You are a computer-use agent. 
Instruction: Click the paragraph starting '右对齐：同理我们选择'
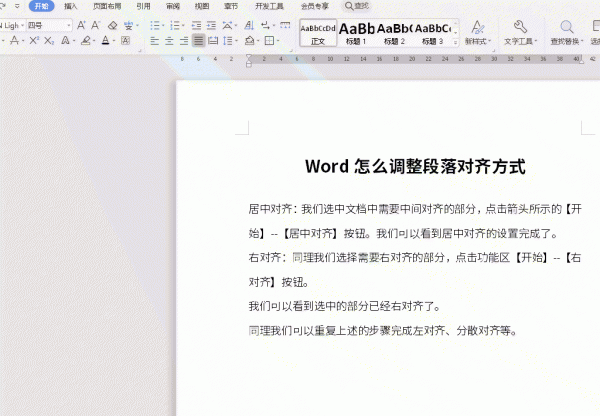point(415,270)
